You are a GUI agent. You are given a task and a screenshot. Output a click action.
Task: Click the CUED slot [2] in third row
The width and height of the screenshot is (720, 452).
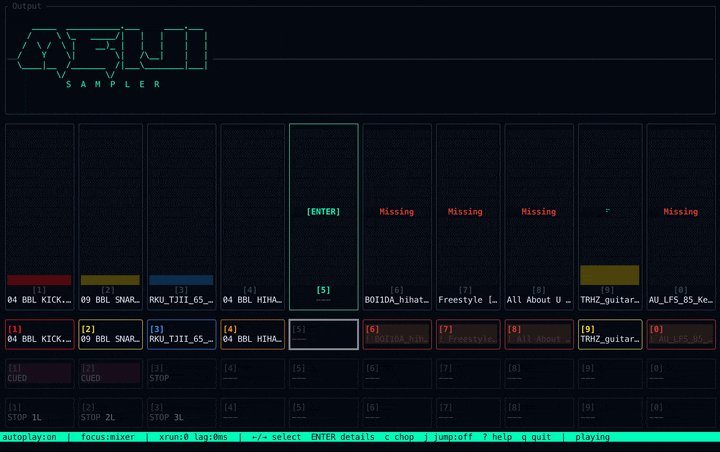coord(111,373)
